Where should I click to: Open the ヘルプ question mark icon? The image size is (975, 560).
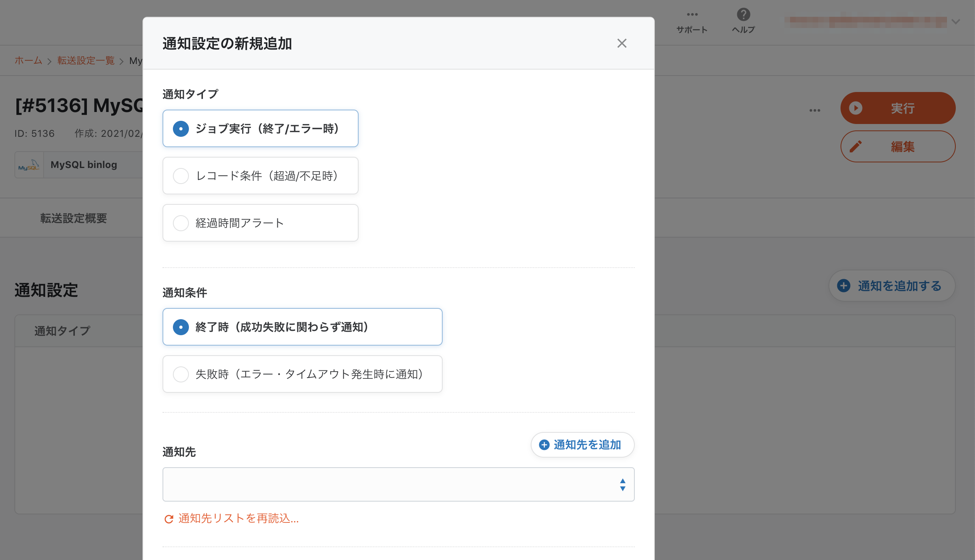coord(743,14)
